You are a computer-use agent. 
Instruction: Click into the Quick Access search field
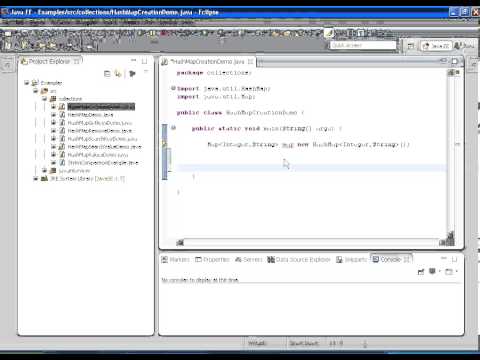click(x=363, y=45)
